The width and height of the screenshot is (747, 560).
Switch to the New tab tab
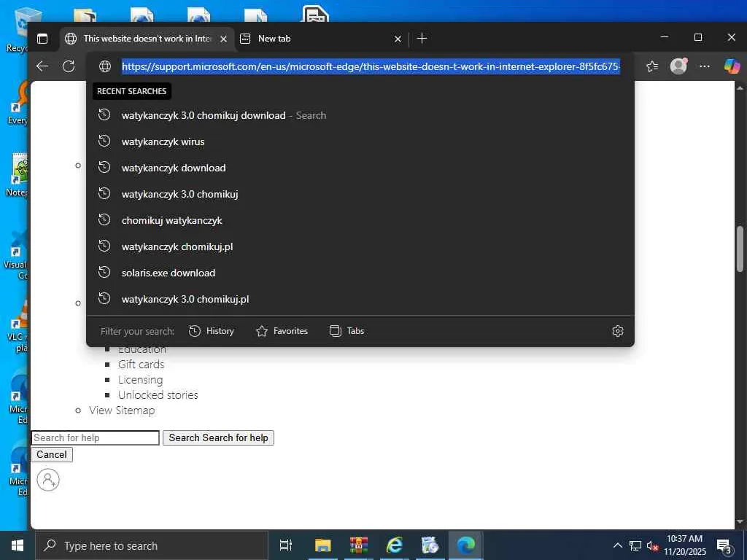coord(322,39)
